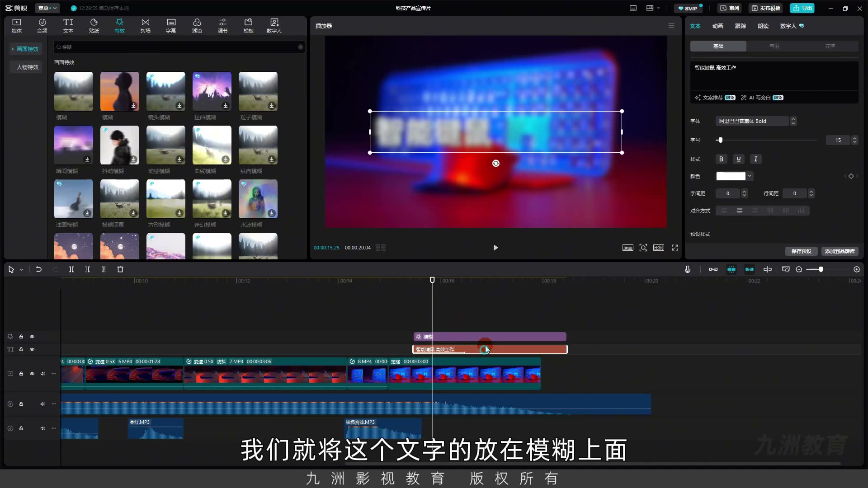Expand the selection tool dropdown arrow
Screen dimensions: 868x488
(x=21, y=270)
